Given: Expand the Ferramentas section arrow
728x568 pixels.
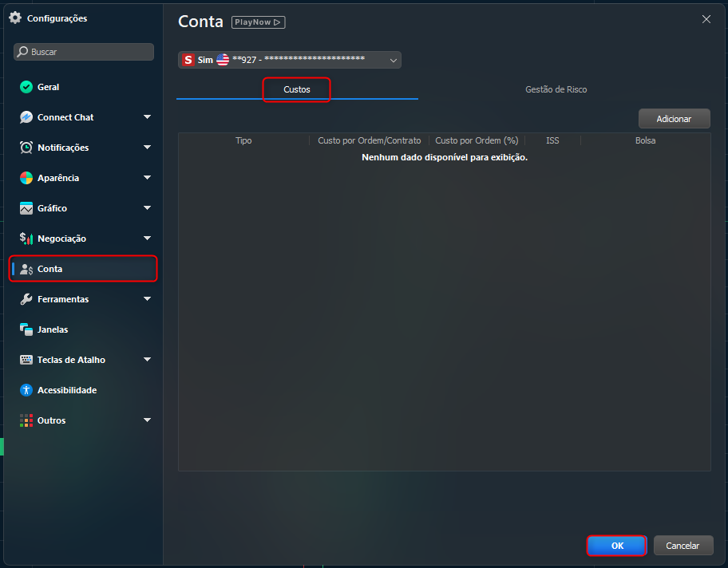Looking at the screenshot, I should (147, 299).
